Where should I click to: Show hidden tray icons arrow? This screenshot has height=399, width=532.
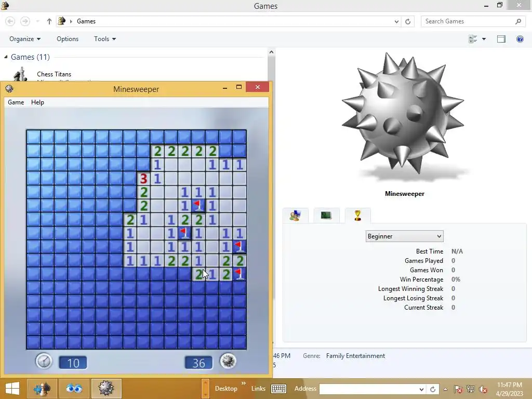pyautogui.click(x=445, y=389)
